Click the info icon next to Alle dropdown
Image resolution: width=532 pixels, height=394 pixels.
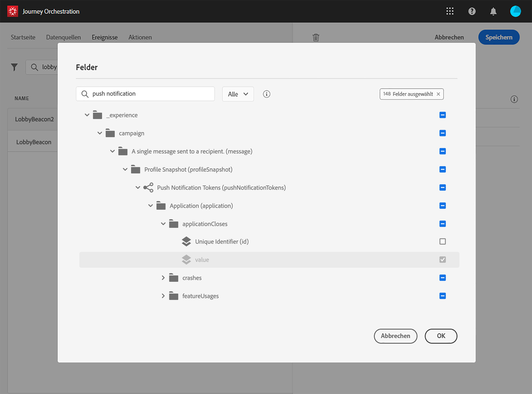266,94
